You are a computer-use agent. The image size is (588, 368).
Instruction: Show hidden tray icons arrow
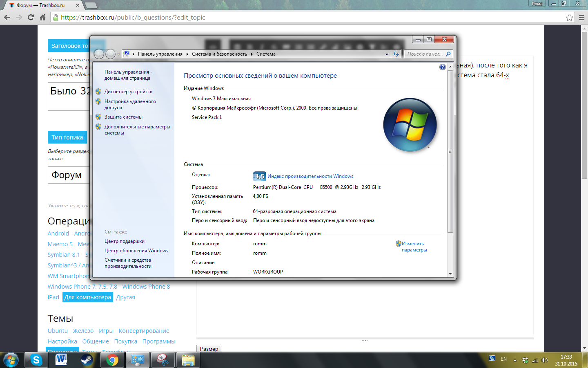pos(515,360)
